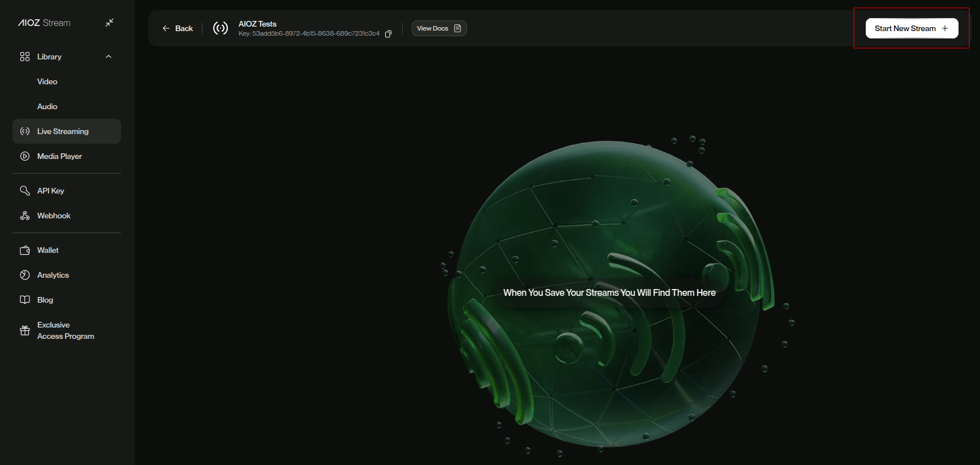Open the Webhook page icon
980x465 pixels.
click(x=25, y=216)
